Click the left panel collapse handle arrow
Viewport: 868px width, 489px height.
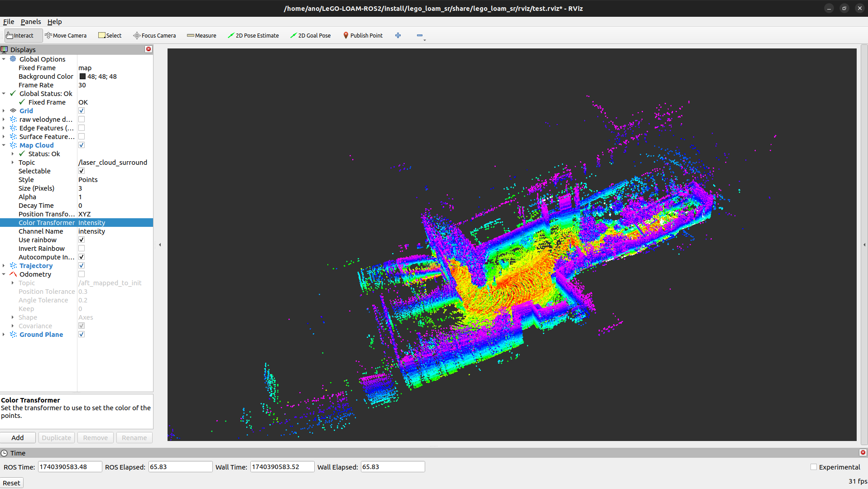point(160,244)
